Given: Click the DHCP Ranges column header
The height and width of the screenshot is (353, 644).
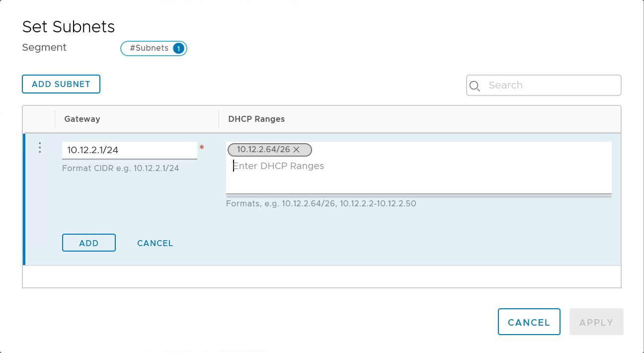Looking at the screenshot, I should [x=256, y=119].
